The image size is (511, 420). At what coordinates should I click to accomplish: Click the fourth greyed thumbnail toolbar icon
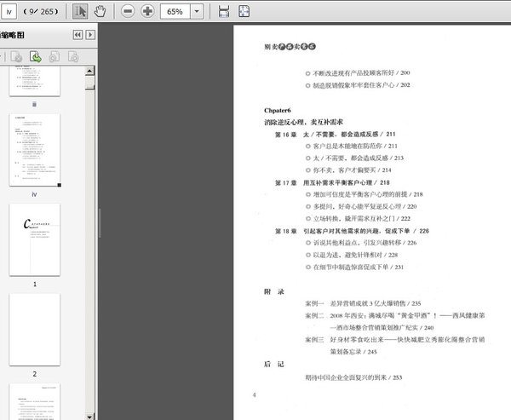coord(73,57)
